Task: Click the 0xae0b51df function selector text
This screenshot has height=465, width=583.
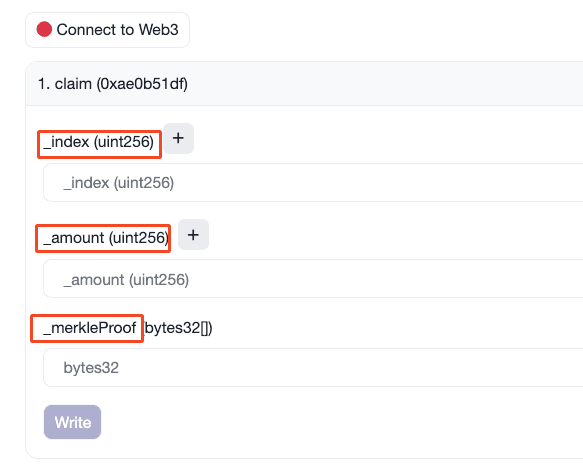Action: pos(142,84)
